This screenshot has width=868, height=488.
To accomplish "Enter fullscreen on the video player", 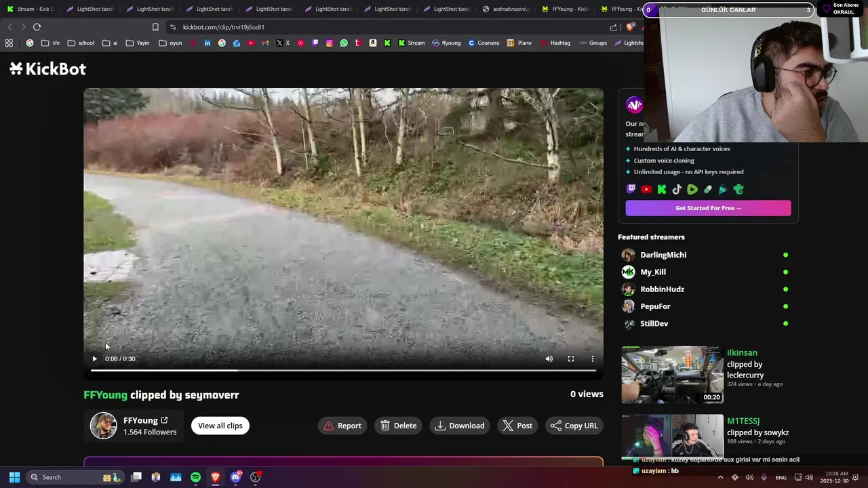I will point(571,359).
